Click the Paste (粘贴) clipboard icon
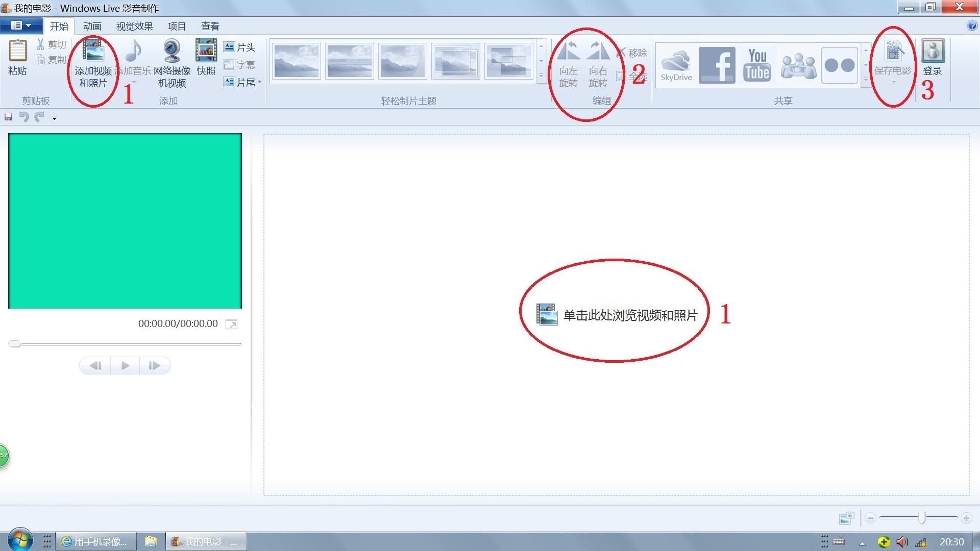The height and width of the screenshot is (551, 980). coord(17,52)
